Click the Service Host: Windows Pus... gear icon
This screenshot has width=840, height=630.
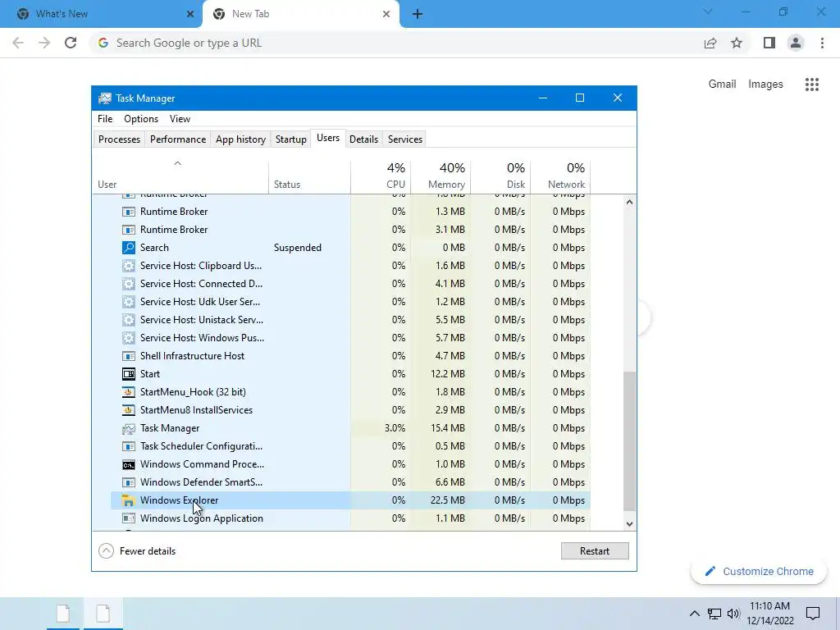(129, 338)
